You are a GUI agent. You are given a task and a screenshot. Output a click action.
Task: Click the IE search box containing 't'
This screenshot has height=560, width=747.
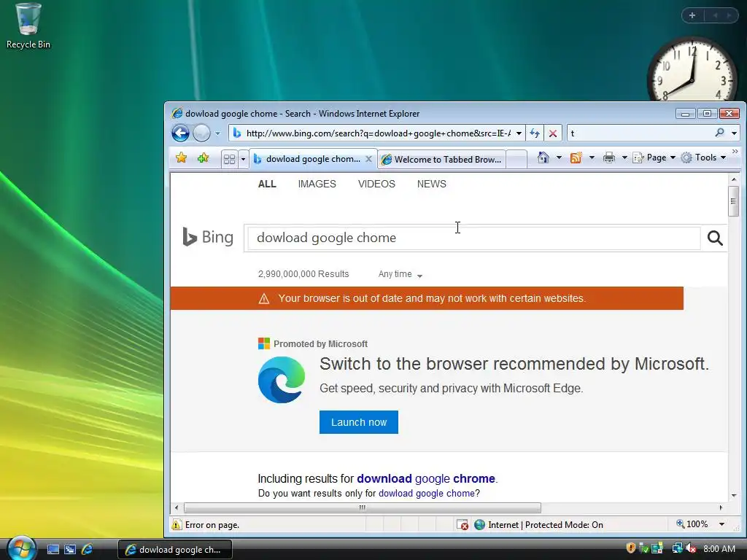(x=640, y=133)
